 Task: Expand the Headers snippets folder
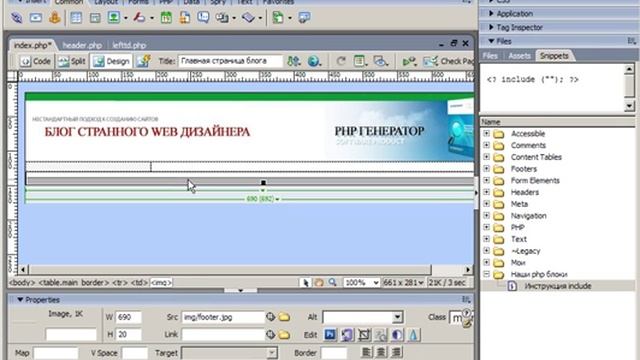(487, 192)
